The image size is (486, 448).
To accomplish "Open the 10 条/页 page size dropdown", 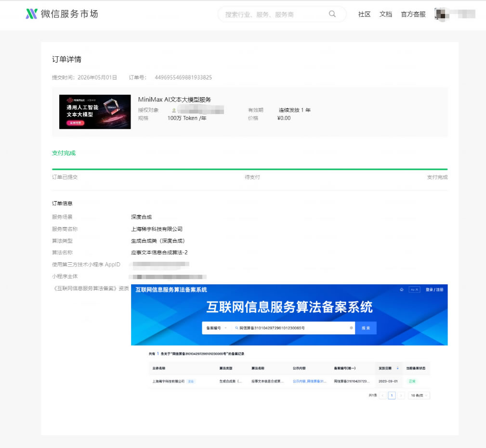I will pos(419,396).
